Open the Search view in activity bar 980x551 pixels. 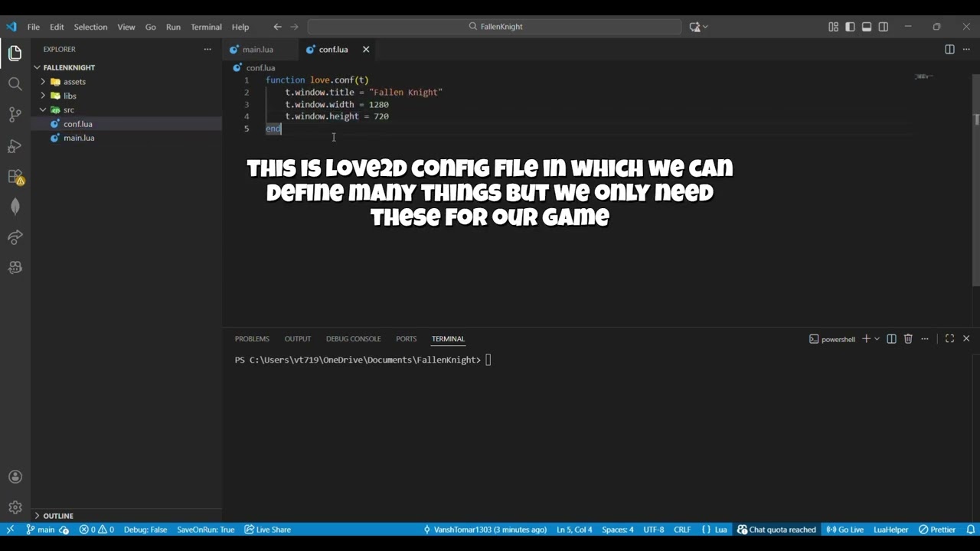tap(15, 84)
